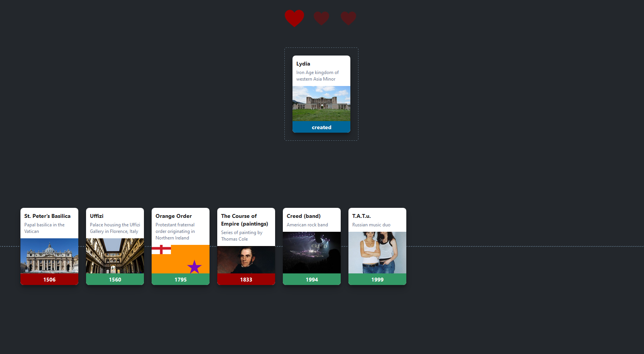Click 'Series of painting by Thomas Cole' text
The height and width of the screenshot is (354, 644).
tap(242, 236)
